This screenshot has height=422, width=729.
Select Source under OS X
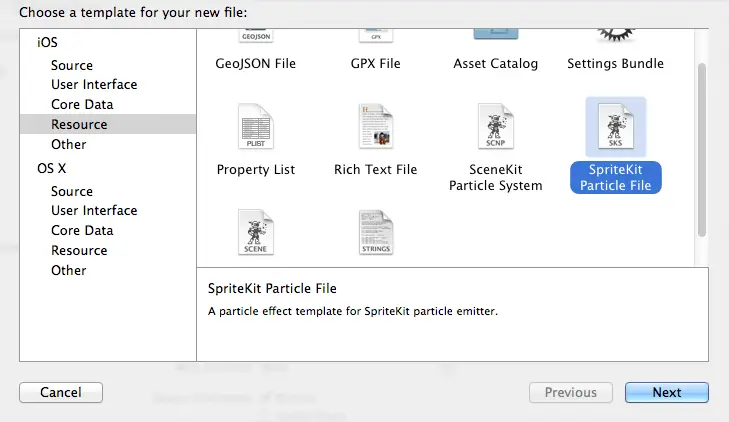pos(72,191)
